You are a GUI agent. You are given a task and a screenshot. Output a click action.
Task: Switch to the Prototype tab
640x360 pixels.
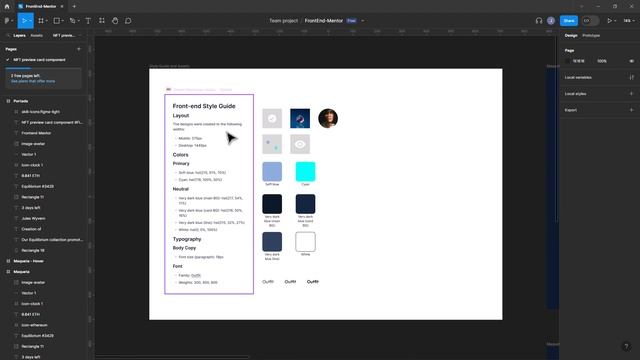pos(591,36)
